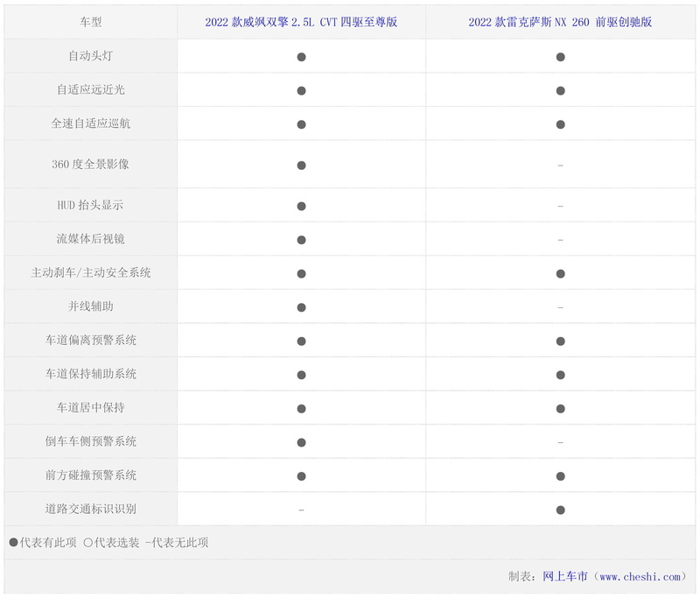The width and height of the screenshot is (700, 598).
Task: Select the 车道居中保持 row label
Action: 91,408
